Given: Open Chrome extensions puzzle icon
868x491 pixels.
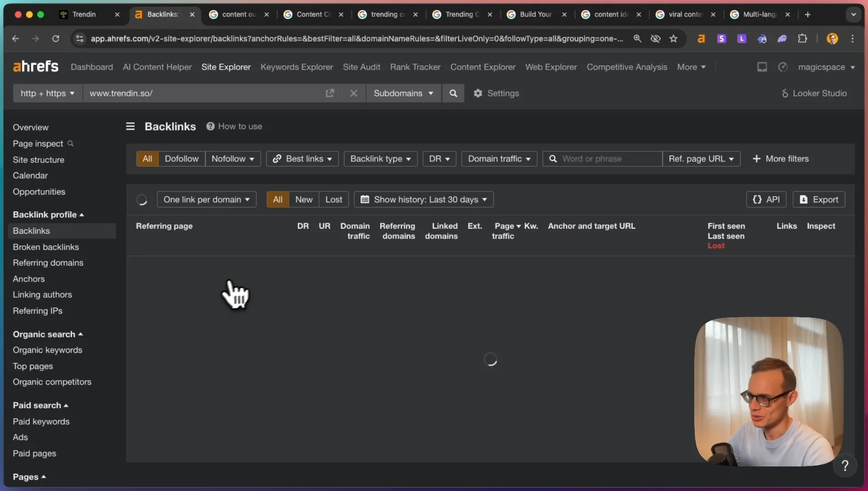Looking at the screenshot, I should [x=802, y=39].
